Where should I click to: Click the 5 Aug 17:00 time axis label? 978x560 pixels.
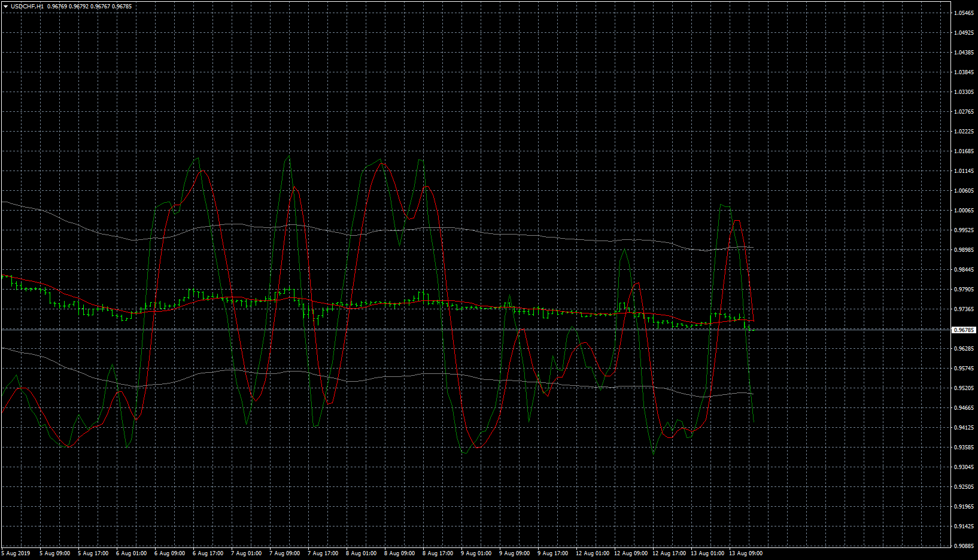(93, 553)
